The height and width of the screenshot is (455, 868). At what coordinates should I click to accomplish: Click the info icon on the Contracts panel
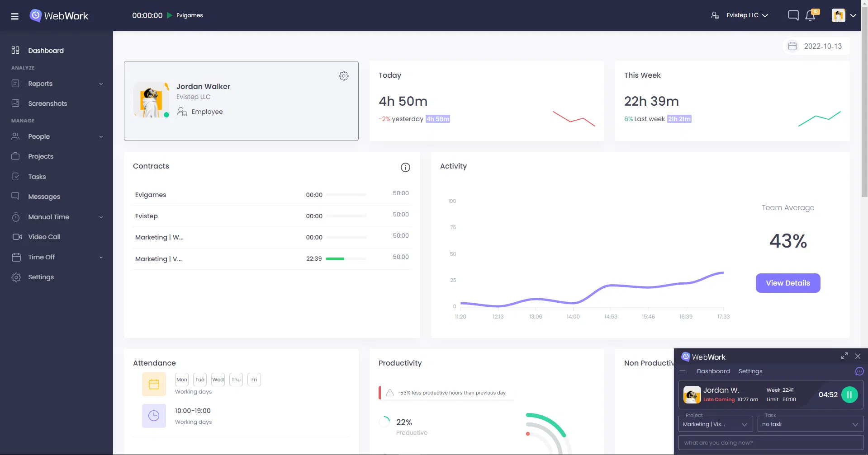405,167
